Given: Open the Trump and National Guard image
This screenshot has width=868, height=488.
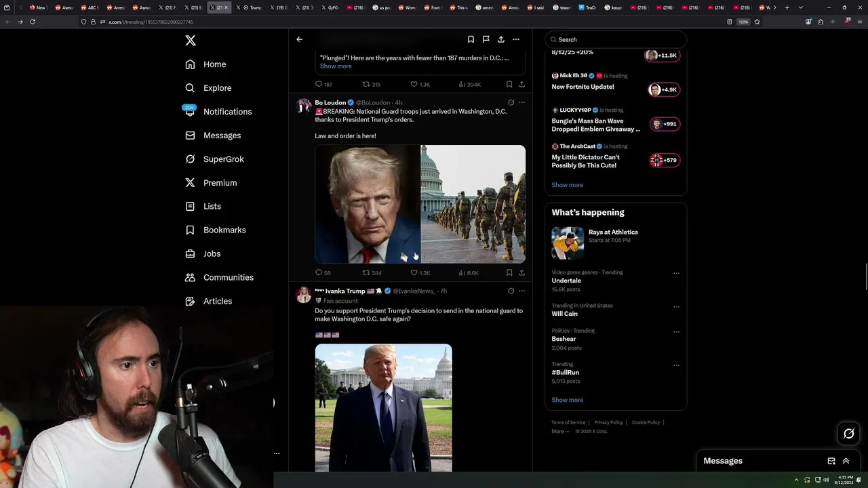Looking at the screenshot, I should pos(420,204).
